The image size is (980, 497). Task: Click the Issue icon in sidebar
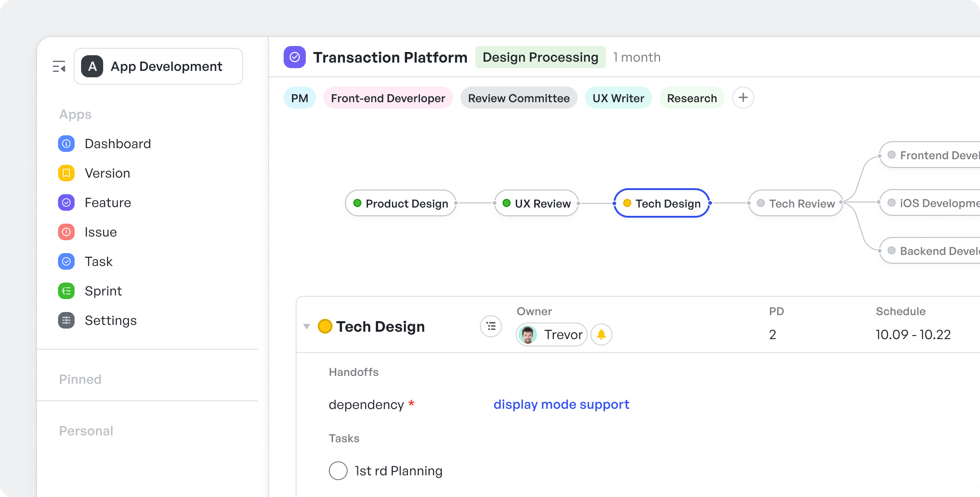point(66,231)
